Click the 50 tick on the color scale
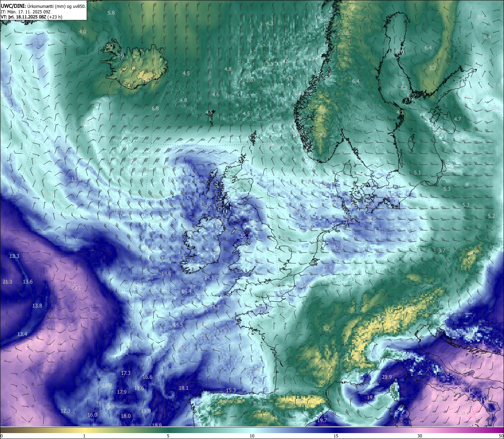 [501, 435]
